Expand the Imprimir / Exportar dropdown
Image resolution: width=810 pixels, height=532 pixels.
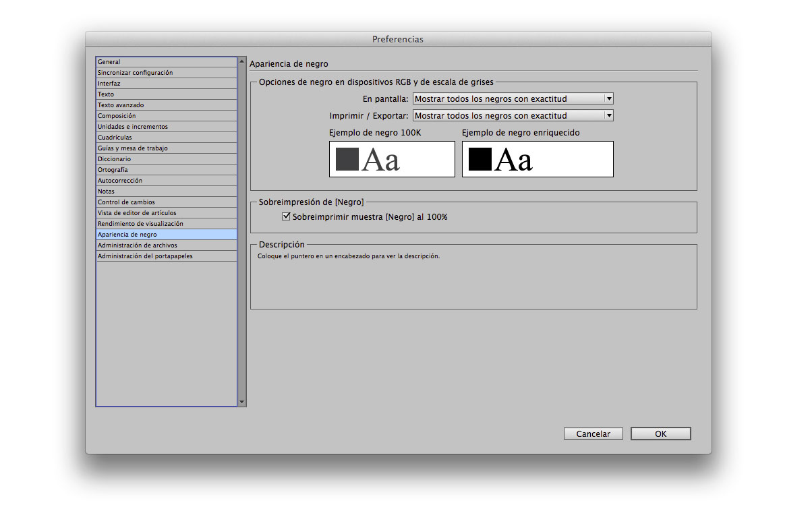click(x=513, y=115)
